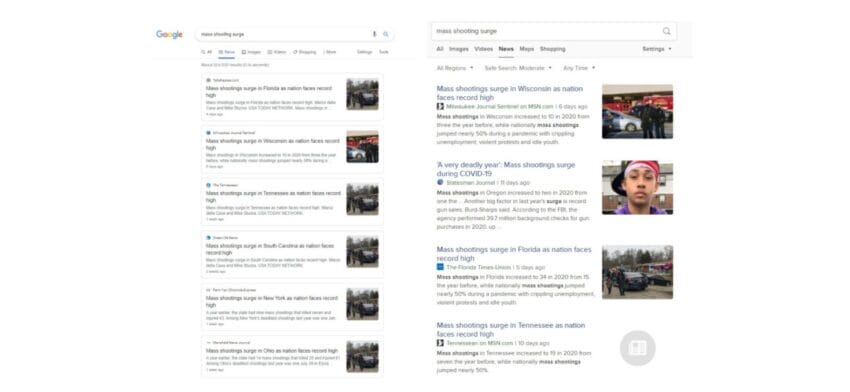Switch to Google Videos tab

277,52
